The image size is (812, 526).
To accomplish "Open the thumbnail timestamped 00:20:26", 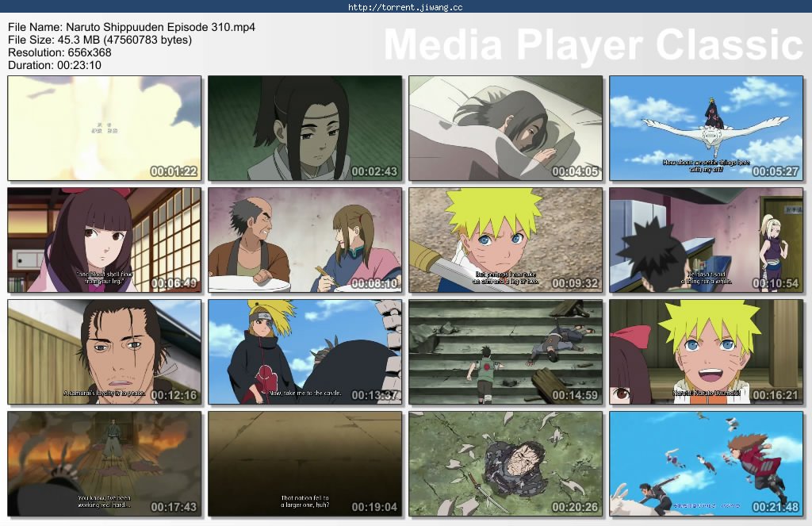I will [505, 464].
